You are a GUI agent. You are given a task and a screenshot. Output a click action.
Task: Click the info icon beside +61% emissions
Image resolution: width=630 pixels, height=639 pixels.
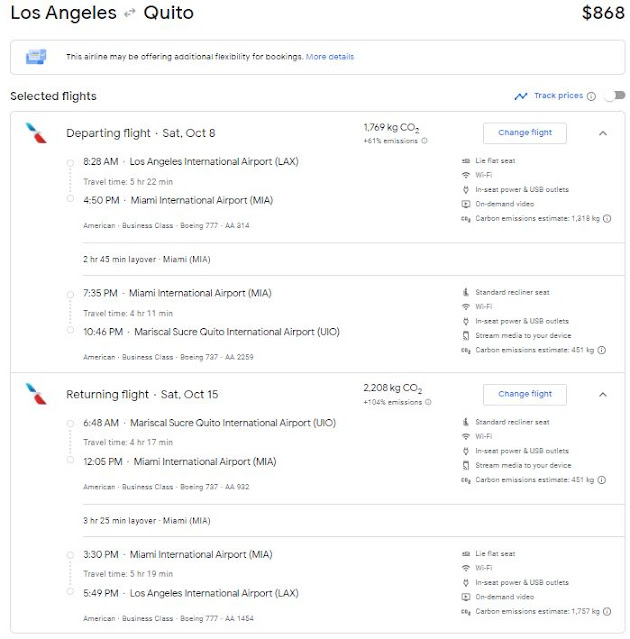click(424, 141)
